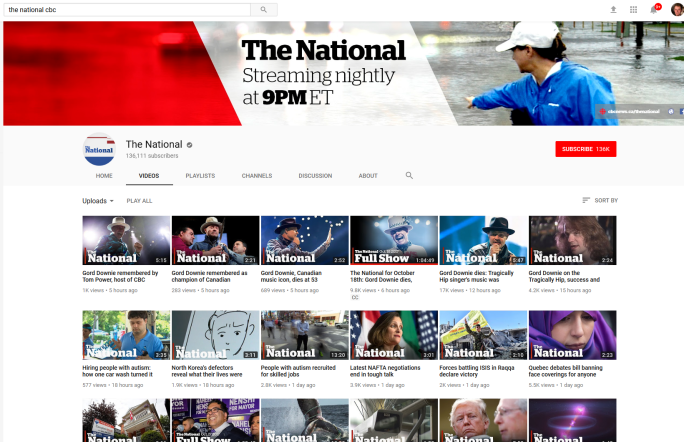Switch to the HOME tab
Screen dimensions: 684x442
(104, 176)
